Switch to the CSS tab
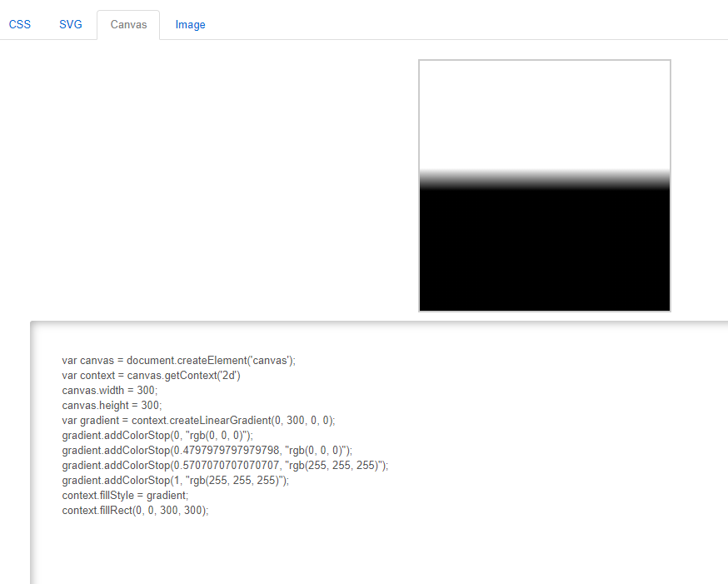This screenshot has height=584, width=728. coord(19,25)
